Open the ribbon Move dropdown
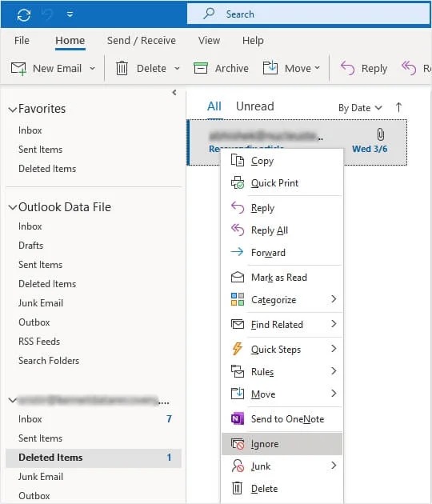Image resolution: width=432 pixels, height=504 pixels. pos(291,69)
